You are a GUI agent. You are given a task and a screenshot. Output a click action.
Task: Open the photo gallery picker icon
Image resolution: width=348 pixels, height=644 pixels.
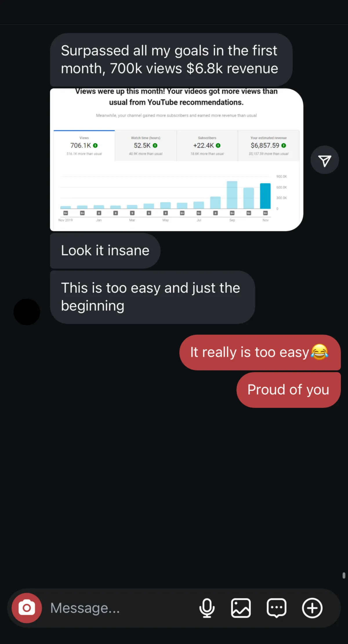click(x=241, y=608)
